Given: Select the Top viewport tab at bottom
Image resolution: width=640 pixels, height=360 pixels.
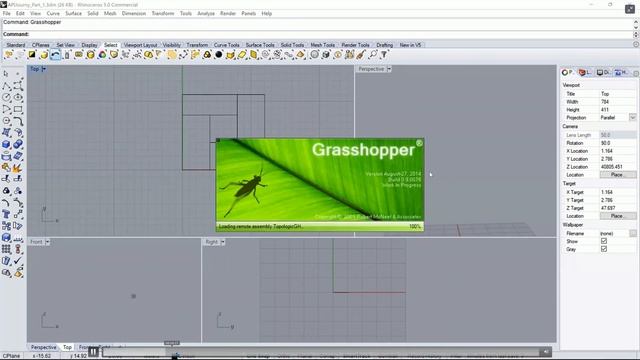Looking at the screenshot, I should (67, 347).
